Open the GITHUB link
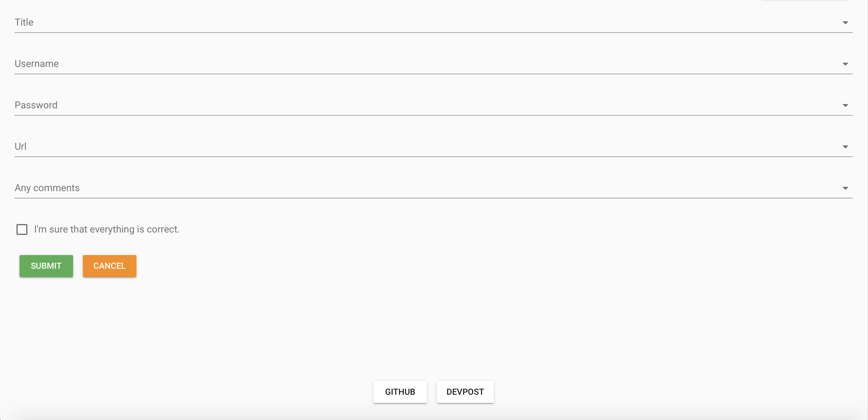The width and height of the screenshot is (868, 420). coord(400,392)
